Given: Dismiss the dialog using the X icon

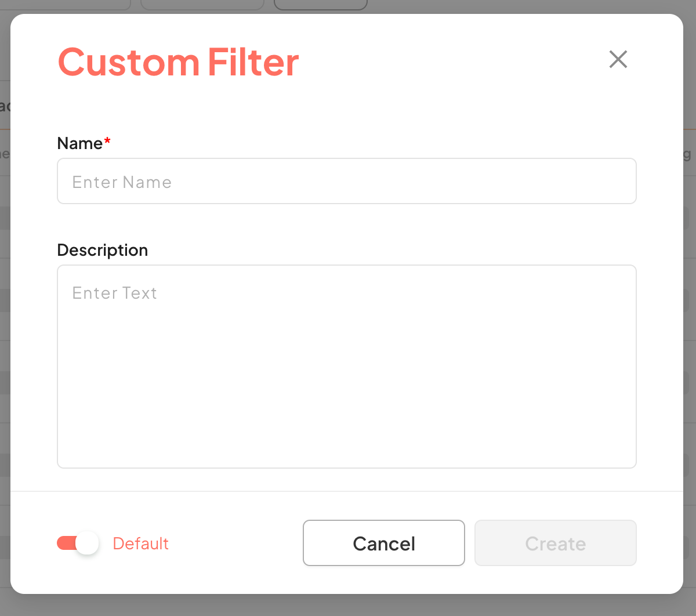Looking at the screenshot, I should pyautogui.click(x=618, y=59).
